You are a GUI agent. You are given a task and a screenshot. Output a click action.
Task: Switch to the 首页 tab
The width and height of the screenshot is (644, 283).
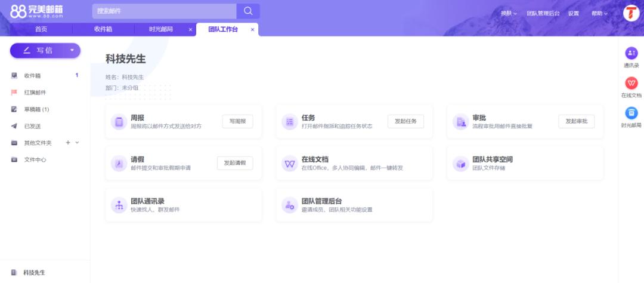click(x=41, y=29)
